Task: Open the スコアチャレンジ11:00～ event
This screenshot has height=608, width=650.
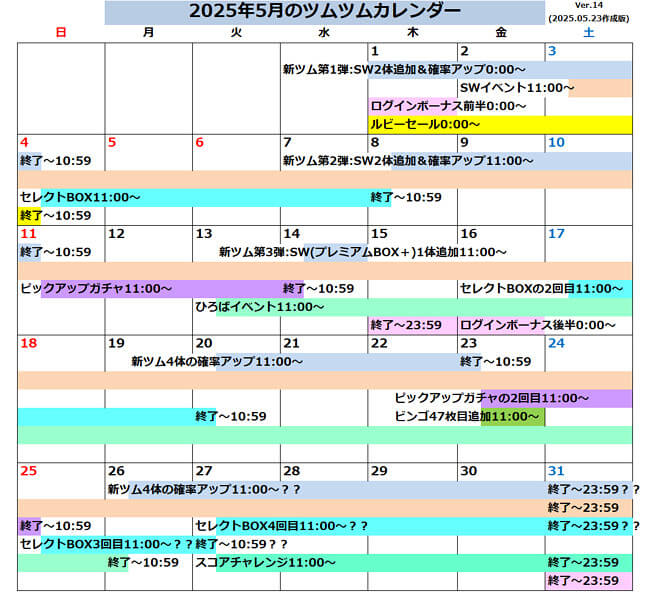Action: (265, 563)
